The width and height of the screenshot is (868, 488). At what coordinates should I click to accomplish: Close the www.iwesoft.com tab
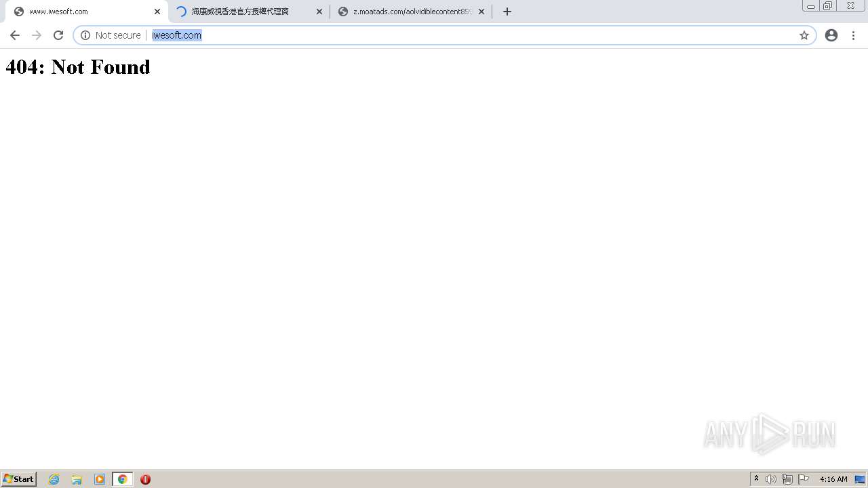click(157, 12)
